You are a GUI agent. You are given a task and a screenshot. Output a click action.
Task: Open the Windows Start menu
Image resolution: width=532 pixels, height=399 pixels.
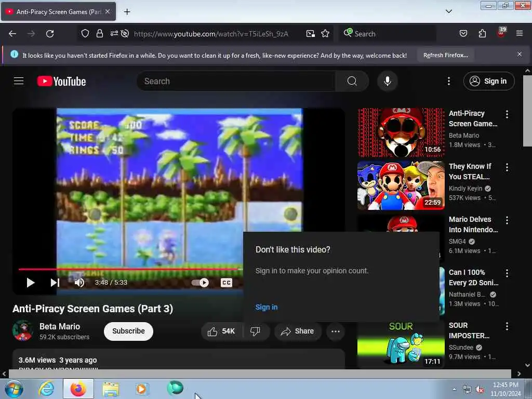(x=14, y=389)
